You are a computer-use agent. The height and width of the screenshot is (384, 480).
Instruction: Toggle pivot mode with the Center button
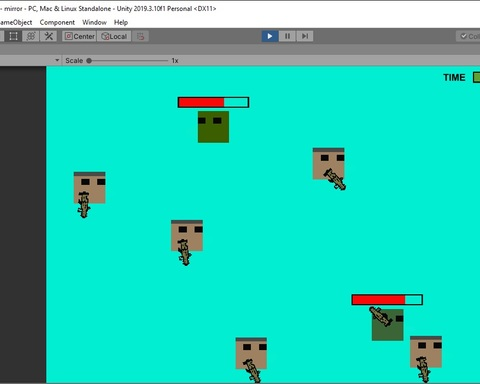pos(80,36)
